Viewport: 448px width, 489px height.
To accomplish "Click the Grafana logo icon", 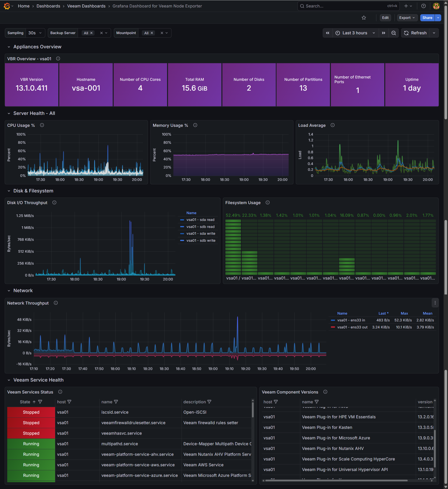I will [x=7, y=6].
